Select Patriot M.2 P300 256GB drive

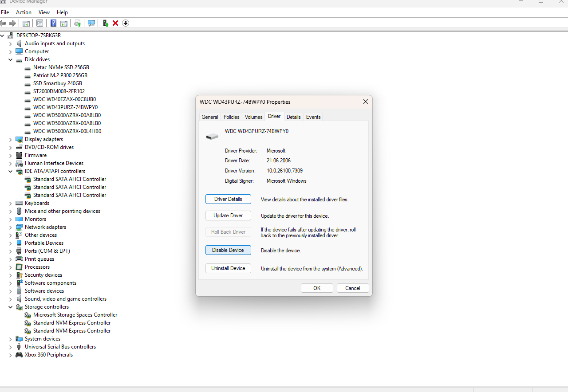[60, 75]
